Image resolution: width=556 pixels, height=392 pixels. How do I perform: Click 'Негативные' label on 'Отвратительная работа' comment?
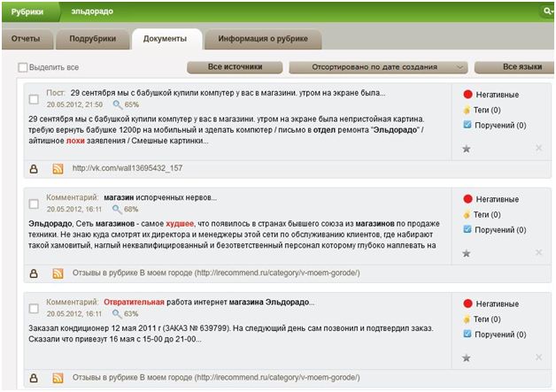[498, 304]
